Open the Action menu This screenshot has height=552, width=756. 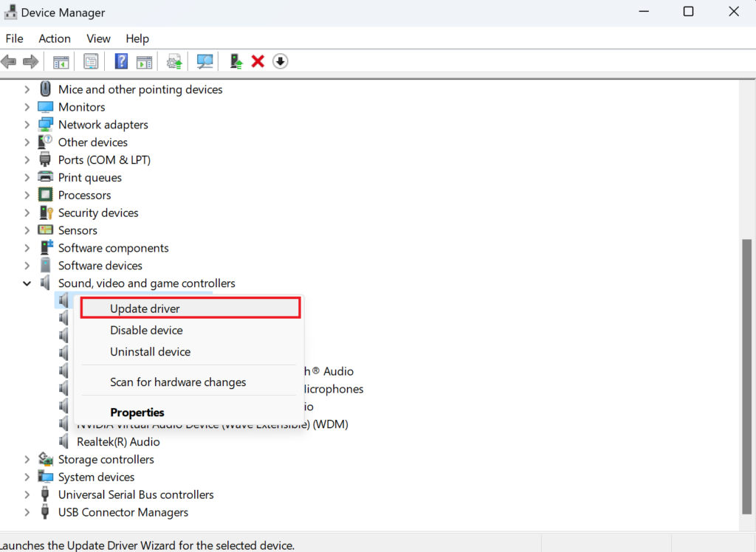point(55,38)
